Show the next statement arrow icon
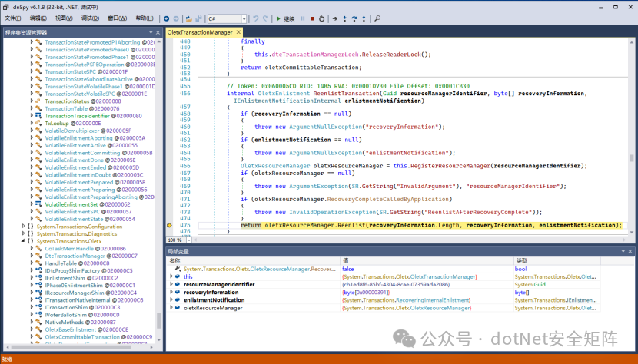Screen dimensions: 638x364 click(x=335, y=18)
